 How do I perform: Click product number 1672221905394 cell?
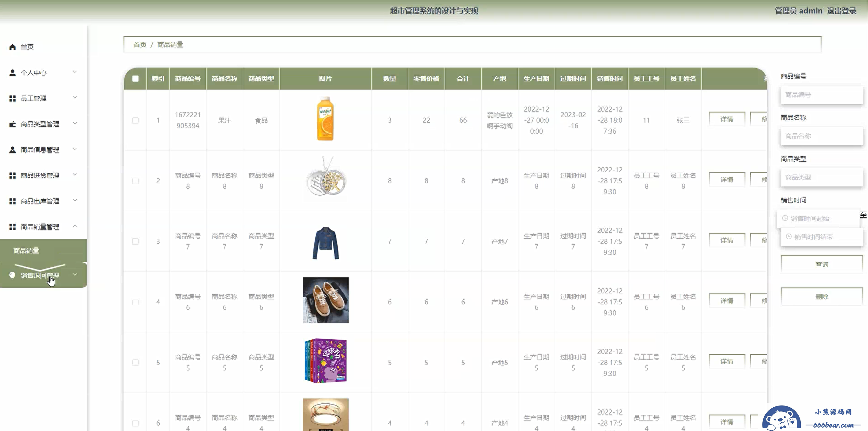(x=188, y=120)
